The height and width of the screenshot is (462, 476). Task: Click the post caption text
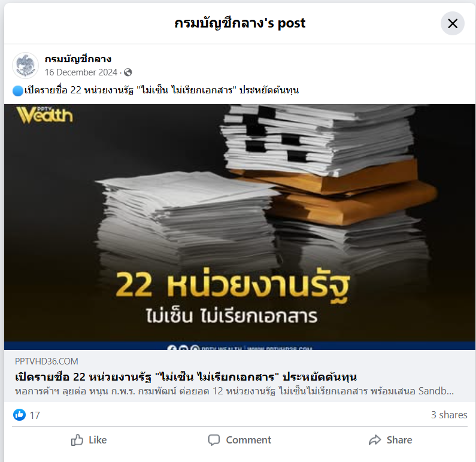point(162,90)
